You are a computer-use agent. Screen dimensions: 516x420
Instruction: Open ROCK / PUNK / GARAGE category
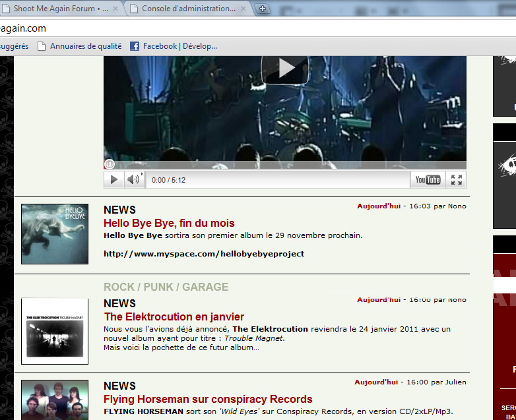(166, 287)
